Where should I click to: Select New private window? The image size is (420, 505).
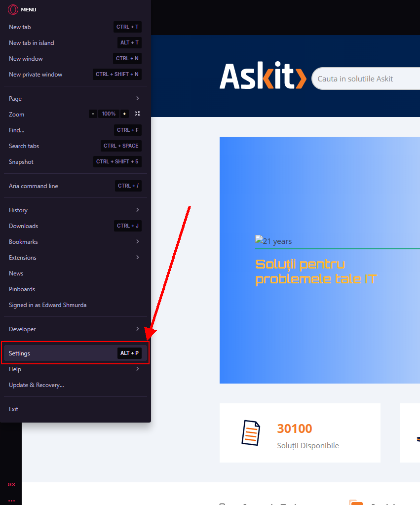[36, 75]
